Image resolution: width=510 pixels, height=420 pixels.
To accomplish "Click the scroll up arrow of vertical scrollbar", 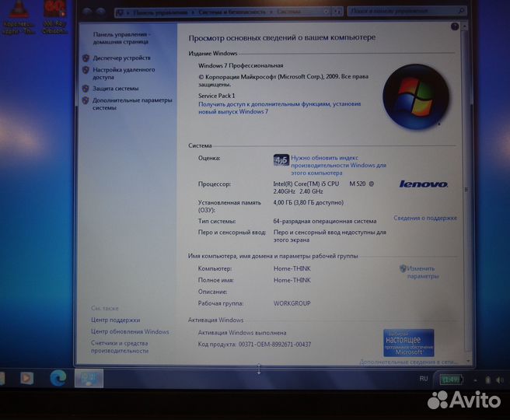I will pos(465,26).
